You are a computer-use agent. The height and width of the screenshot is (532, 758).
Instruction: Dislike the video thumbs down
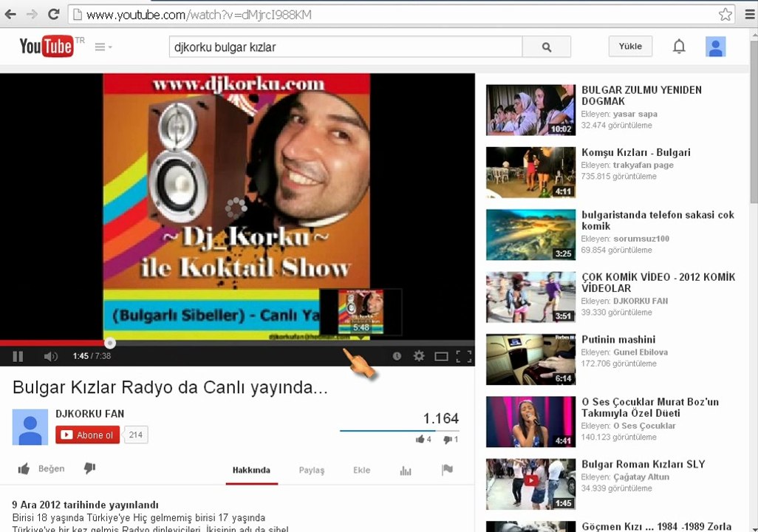89,468
